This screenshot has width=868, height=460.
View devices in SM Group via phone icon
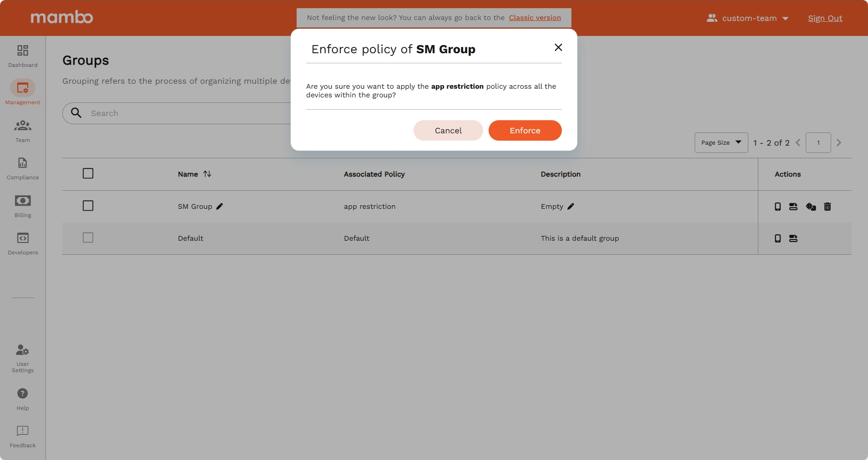(x=778, y=207)
